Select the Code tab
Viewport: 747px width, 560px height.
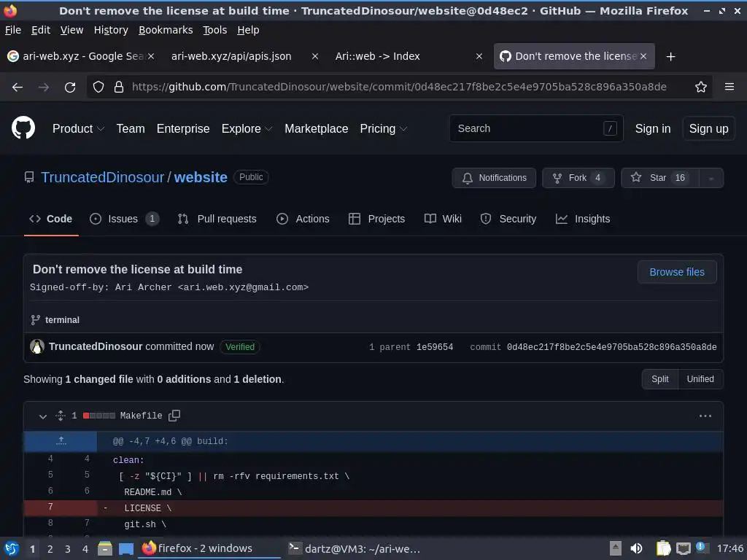point(50,219)
